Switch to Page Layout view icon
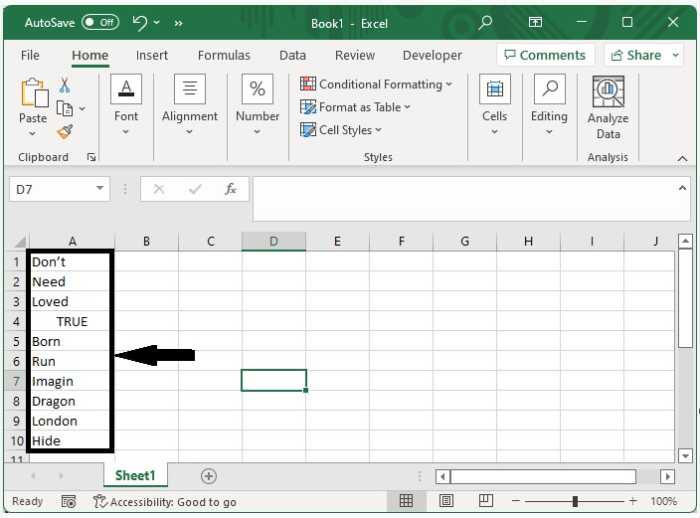Image resolution: width=700 pixels, height=518 pixels. [x=446, y=501]
